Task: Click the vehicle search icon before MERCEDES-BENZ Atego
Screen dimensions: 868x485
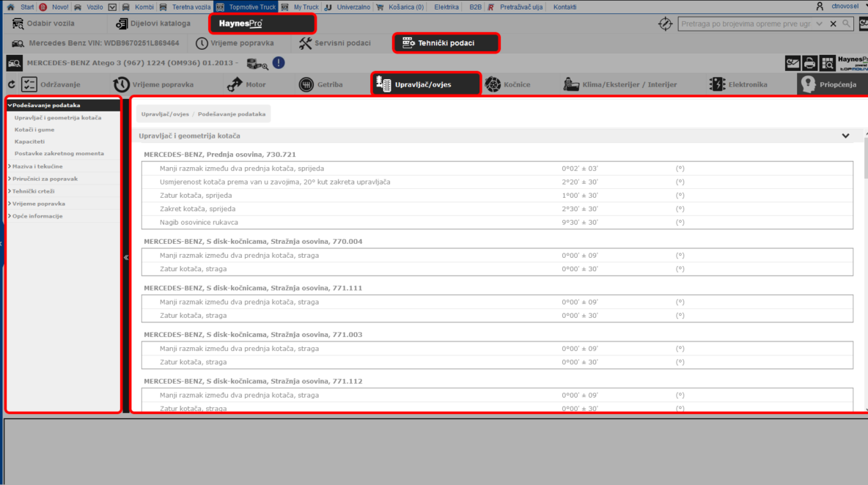Action: click(x=15, y=63)
